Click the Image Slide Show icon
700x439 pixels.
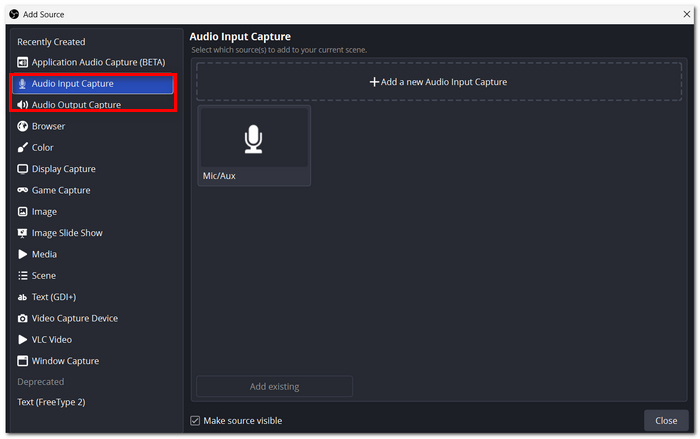[22, 233]
